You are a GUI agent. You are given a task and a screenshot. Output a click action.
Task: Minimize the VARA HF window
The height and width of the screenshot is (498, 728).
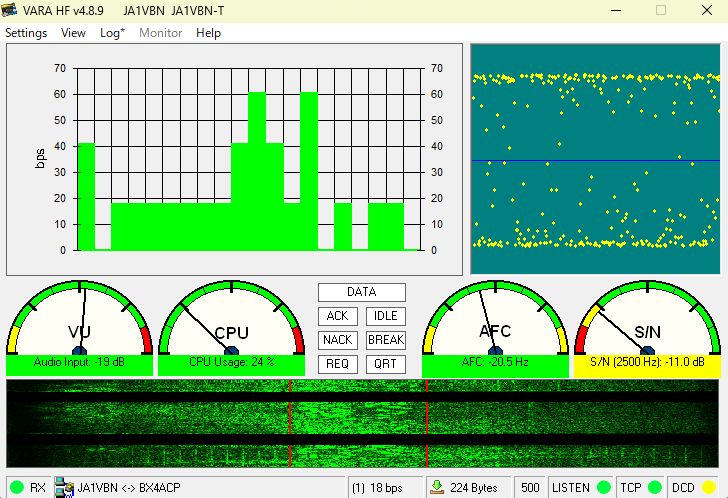coord(616,10)
